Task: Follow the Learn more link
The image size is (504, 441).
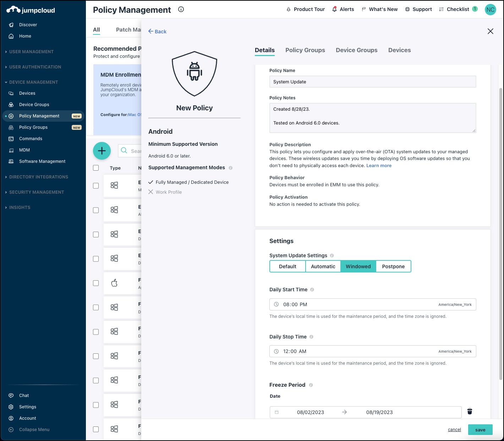Action: tap(379, 166)
